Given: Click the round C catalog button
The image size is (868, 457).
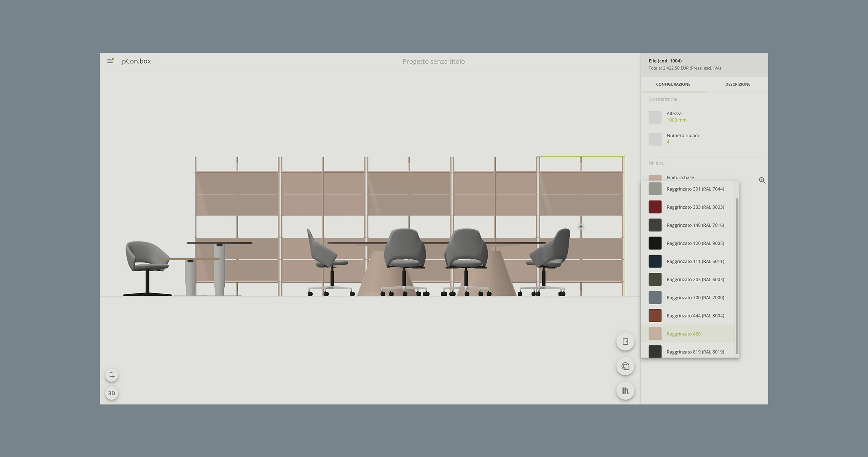Looking at the screenshot, I should pos(625,366).
